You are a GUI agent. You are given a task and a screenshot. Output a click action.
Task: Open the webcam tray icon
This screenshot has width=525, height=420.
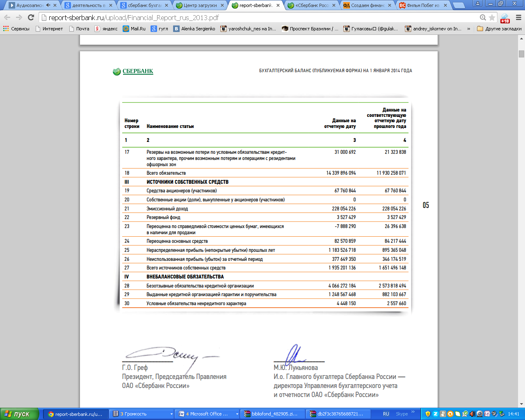coord(479,414)
